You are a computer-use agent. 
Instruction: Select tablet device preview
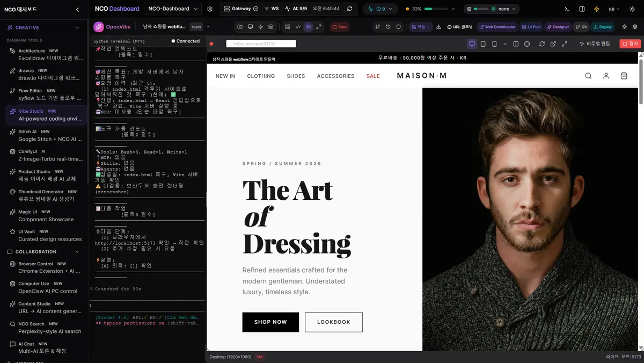click(x=483, y=44)
